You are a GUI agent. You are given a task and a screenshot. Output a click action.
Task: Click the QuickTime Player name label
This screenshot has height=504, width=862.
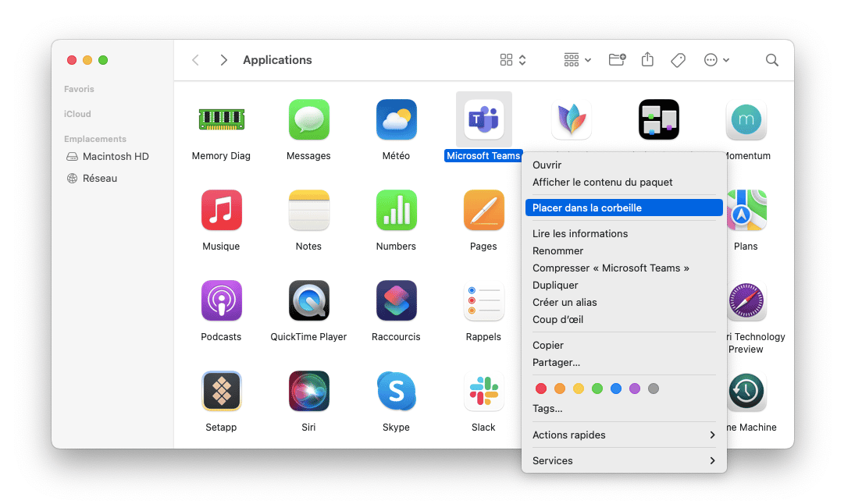[x=308, y=336]
